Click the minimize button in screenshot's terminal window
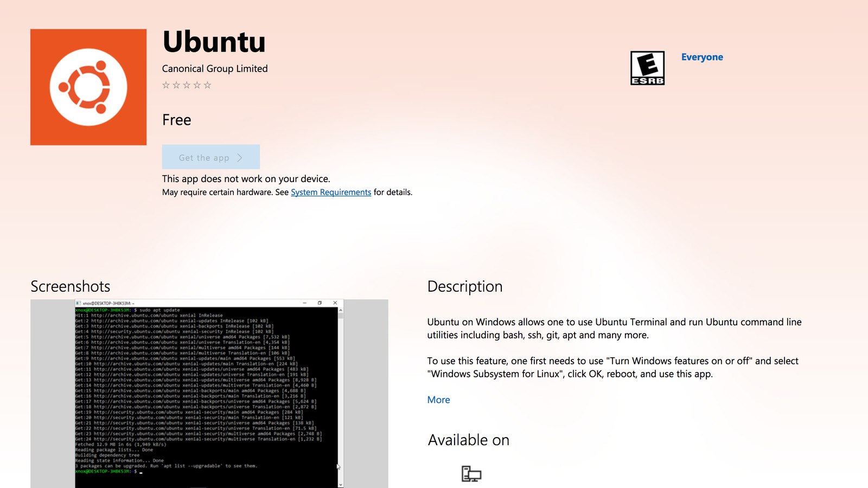This screenshot has width=868, height=488. pyautogui.click(x=305, y=303)
